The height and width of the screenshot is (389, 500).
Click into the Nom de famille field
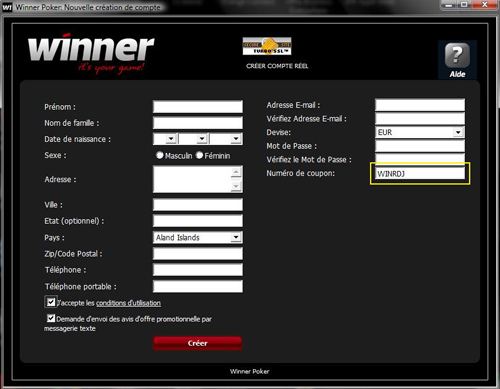coord(198,123)
